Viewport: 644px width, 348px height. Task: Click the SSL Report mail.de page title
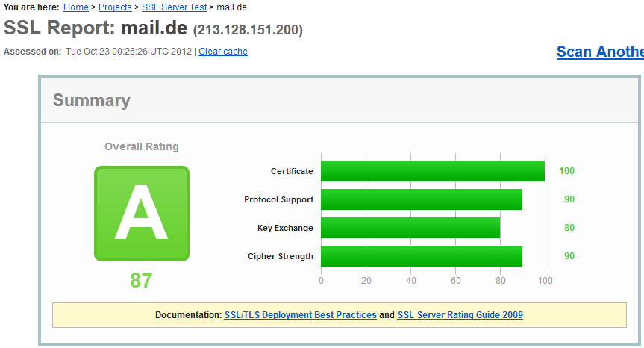coord(96,28)
